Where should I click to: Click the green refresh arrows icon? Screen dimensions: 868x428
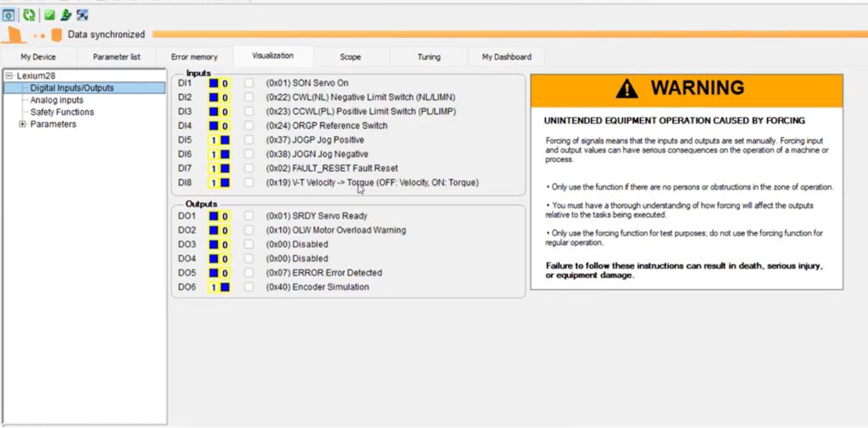click(30, 15)
